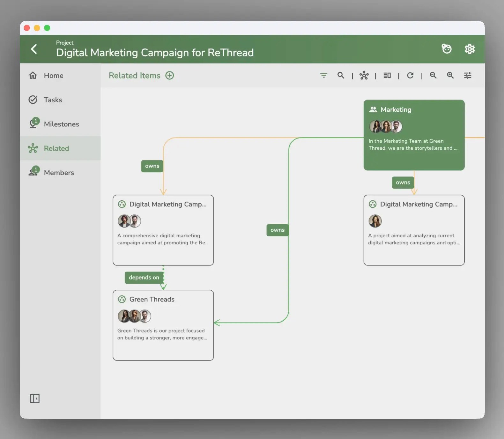Open the filter icon in toolbar
The width and height of the screenshot is (504, 439).
(324, 76)
